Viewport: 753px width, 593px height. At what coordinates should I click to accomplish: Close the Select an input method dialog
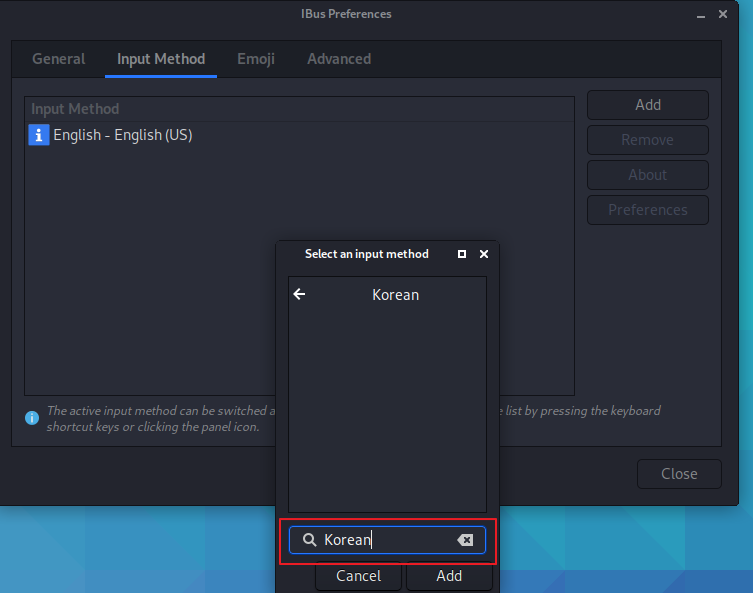point(484,254)
